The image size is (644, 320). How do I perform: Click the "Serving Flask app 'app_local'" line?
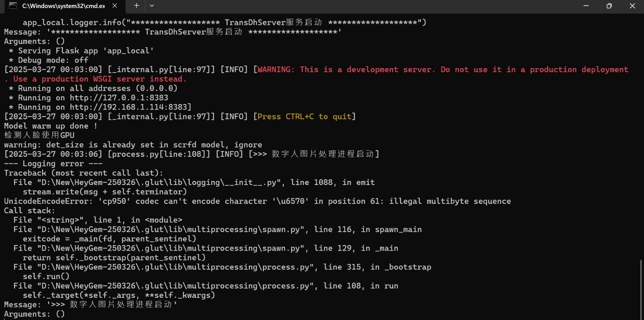pyautogui.click(x=85, y=51)
